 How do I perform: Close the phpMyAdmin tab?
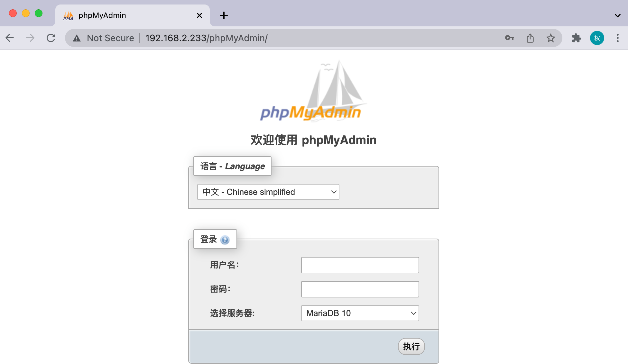coord(199,15)
